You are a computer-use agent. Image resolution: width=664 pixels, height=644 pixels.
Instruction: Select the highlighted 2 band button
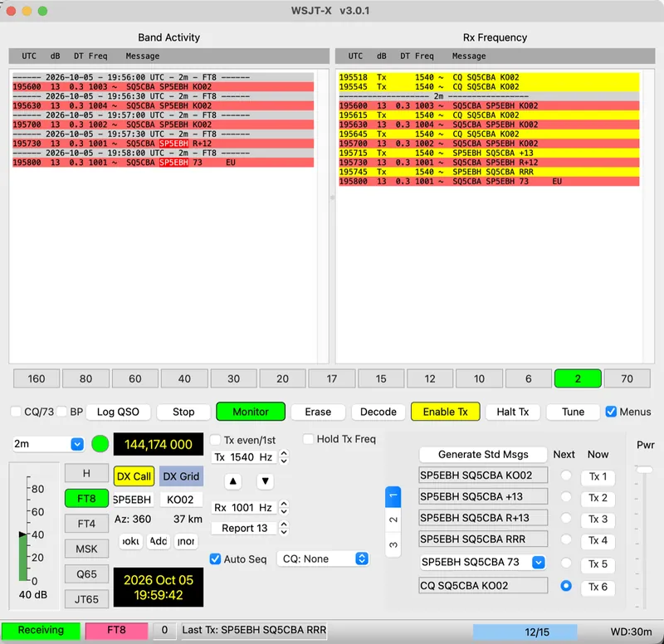(578, 378)
